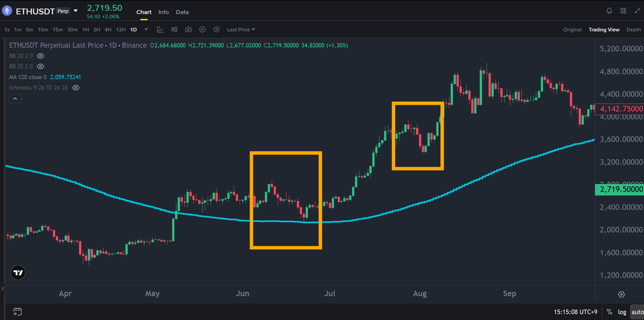
Task: Click the Jul label on time axis
Action: click(x=330, y=294)
